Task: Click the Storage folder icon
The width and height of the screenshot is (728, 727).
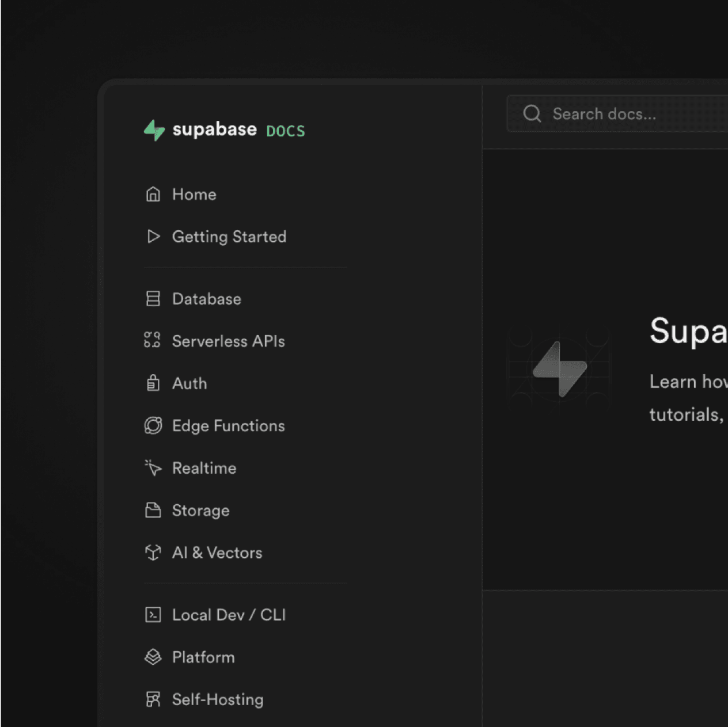Action: pyautogui.click(x=153, y=510)
